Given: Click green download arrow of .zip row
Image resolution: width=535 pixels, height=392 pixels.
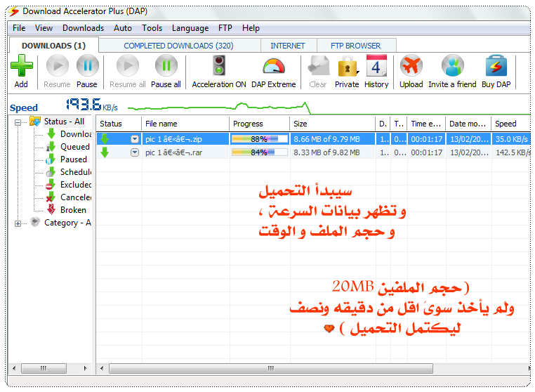Looking at the screenshot, I should tap(105, 138).
